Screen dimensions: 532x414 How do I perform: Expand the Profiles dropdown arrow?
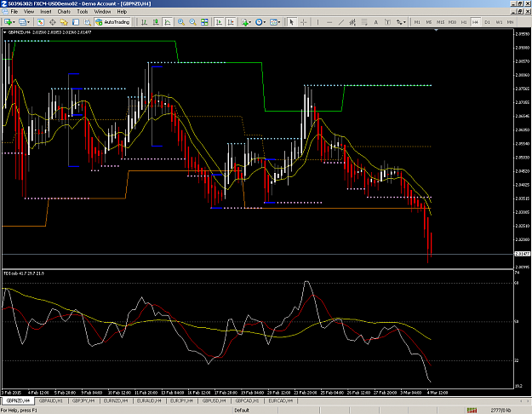pos(28,22)
